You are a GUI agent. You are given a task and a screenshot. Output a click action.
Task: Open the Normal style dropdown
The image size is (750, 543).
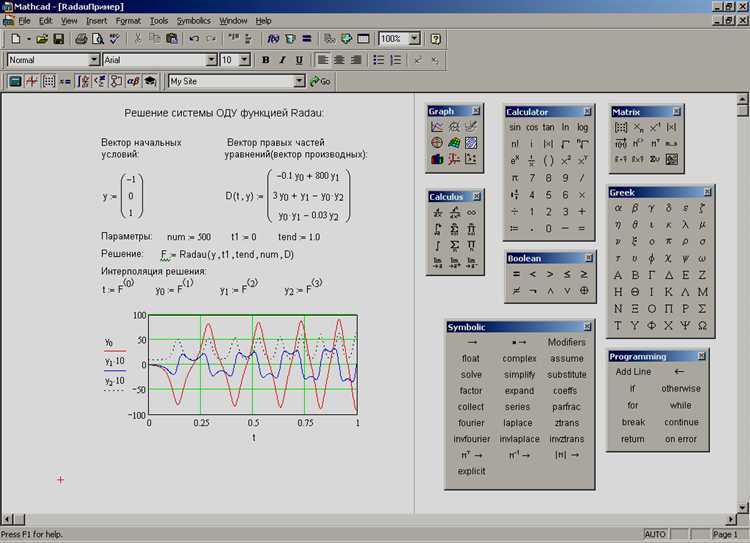(94, 60)
